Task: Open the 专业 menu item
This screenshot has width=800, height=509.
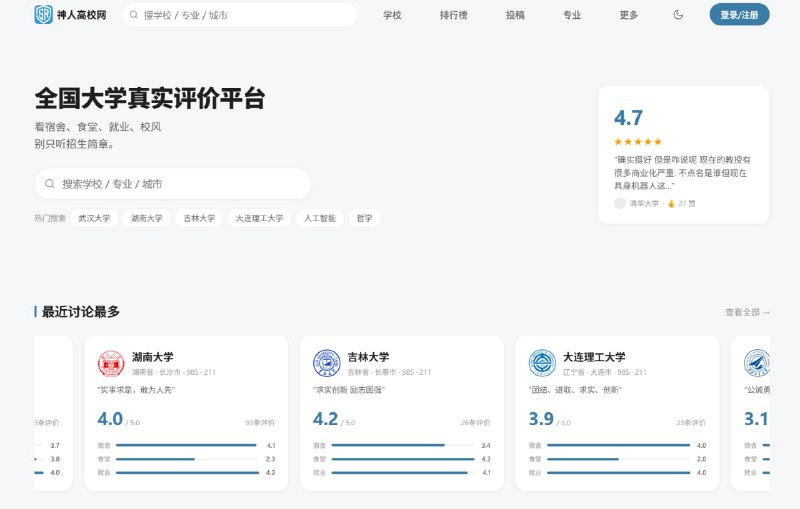Action: pyautogui.click(x=572, y=15)
